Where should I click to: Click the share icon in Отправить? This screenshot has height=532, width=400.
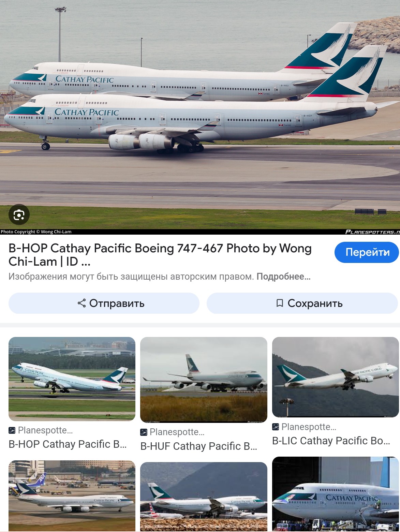coord(82,303)
